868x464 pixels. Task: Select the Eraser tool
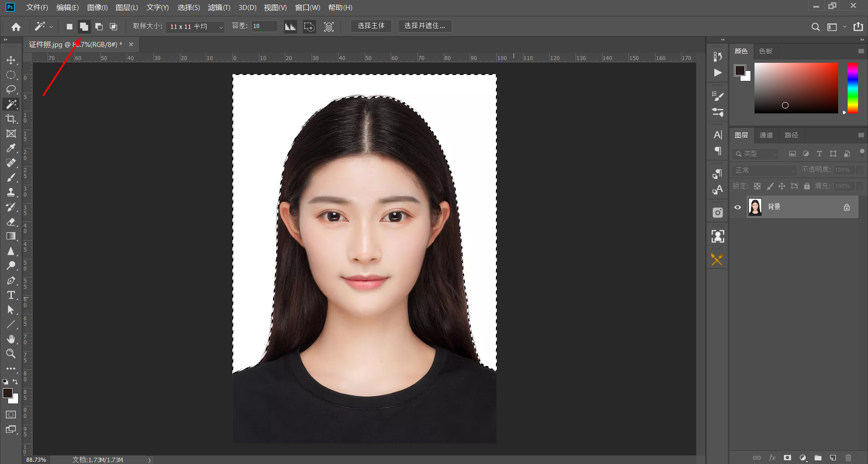[11, 222]
